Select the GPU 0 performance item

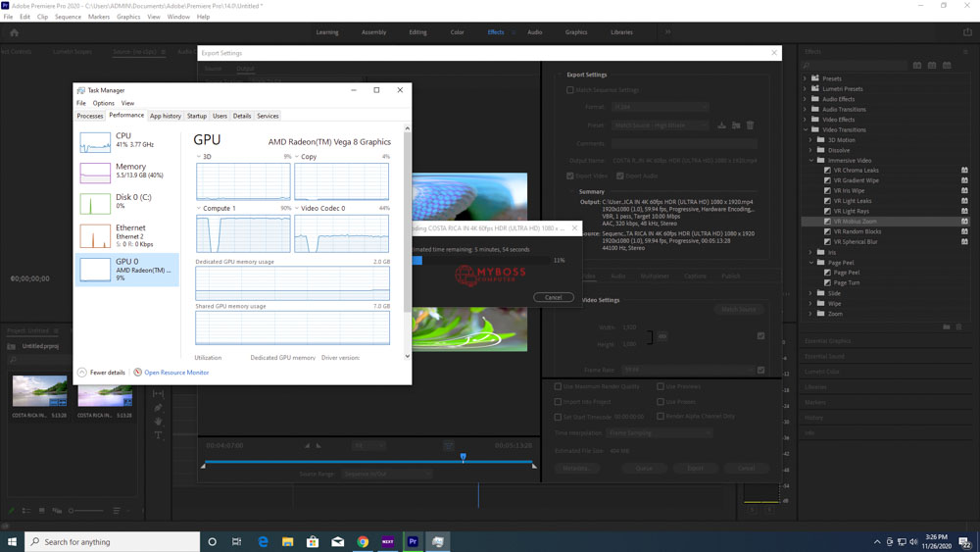[127, 270]
